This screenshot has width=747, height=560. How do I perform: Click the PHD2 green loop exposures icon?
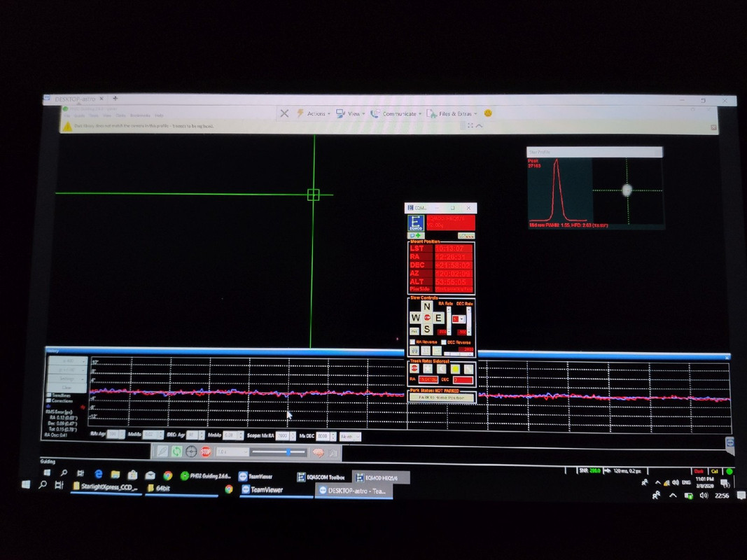click(176, 451)
